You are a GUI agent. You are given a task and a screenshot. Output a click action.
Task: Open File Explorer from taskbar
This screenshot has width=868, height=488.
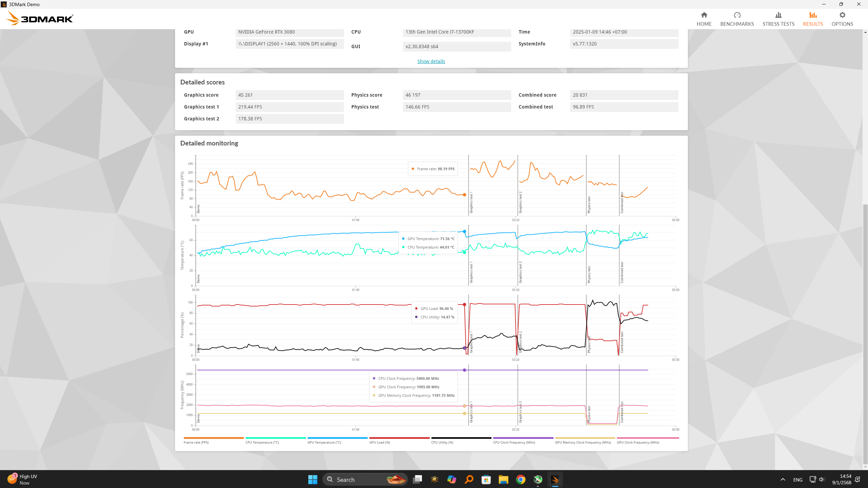503,479
